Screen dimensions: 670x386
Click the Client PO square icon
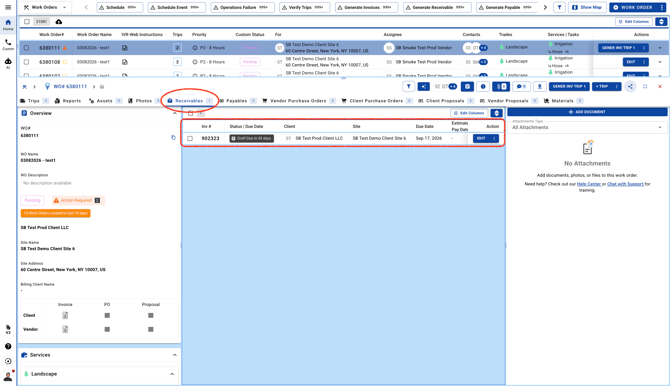107,315
